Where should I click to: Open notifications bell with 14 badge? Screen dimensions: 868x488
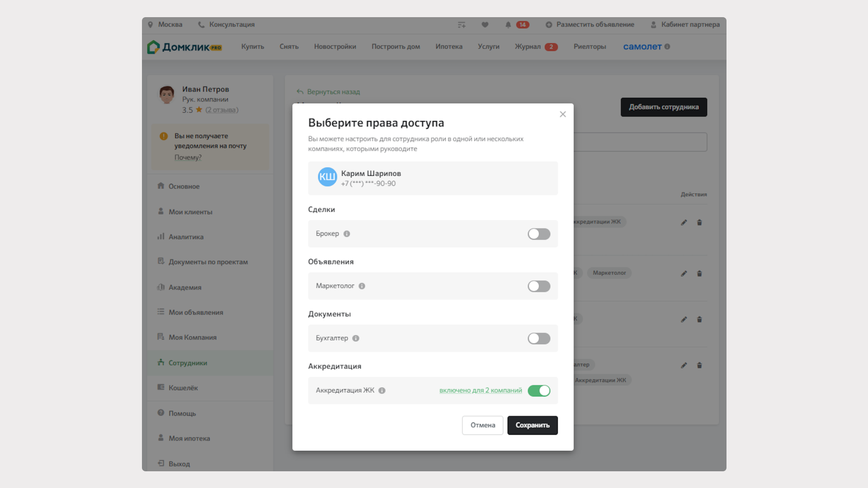tap(517, 25)
